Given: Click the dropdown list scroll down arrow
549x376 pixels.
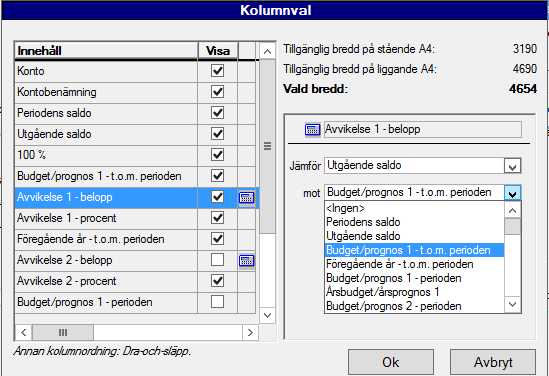Looking at the screenshot, I should [x=513, y=305].
